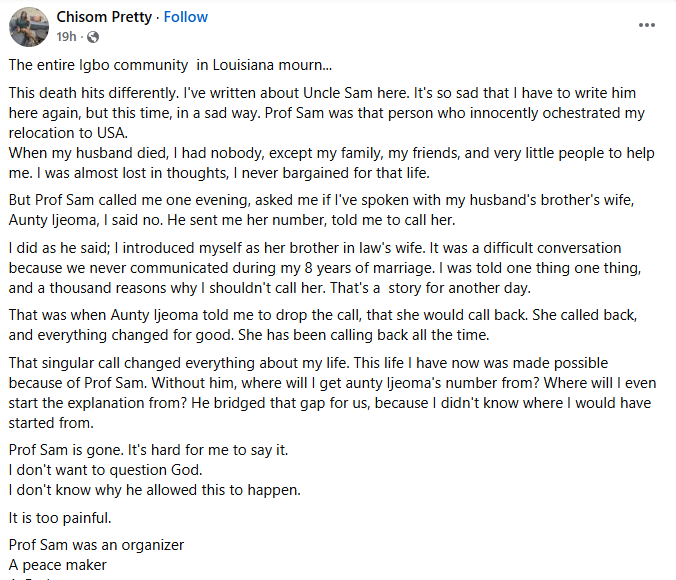Click Chisom Pretty's profile picture
The height and width of the screenshot is (580, 676).
point(30,26)
